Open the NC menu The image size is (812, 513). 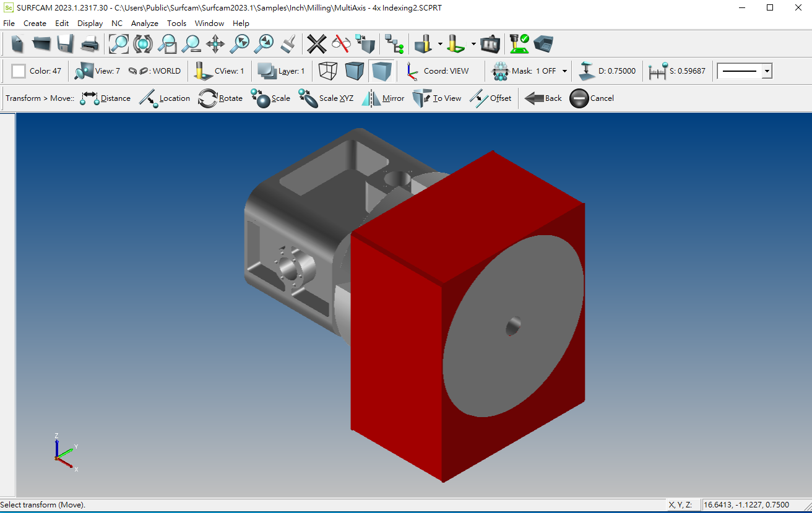coord(117,24)
